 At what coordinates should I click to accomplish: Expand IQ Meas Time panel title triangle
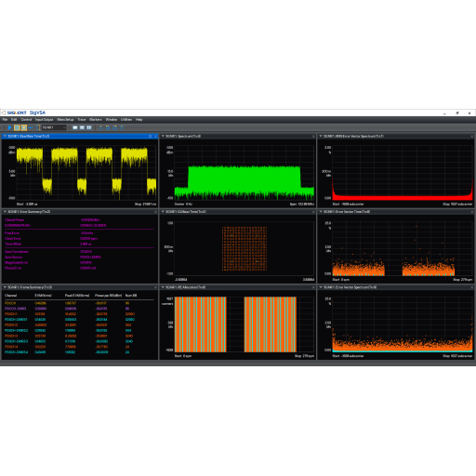[x=163, y=212]
